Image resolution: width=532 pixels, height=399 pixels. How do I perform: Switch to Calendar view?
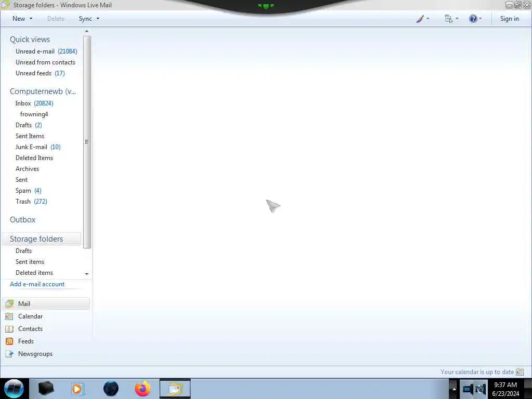pos(31,316)
